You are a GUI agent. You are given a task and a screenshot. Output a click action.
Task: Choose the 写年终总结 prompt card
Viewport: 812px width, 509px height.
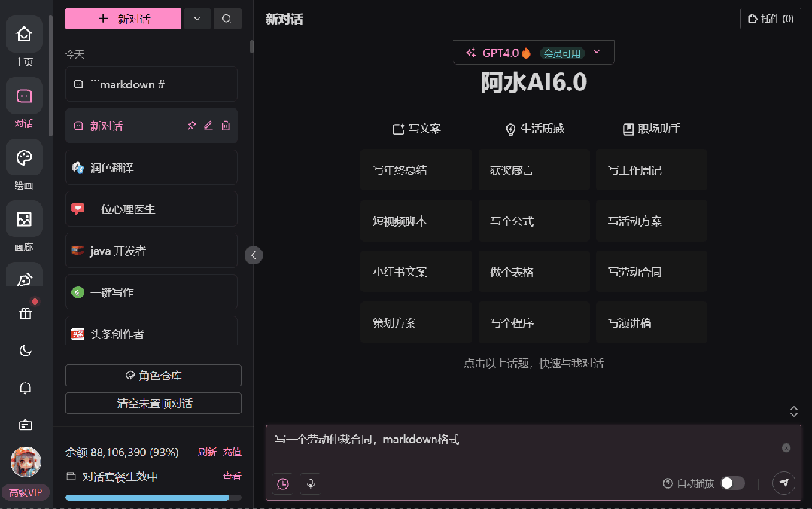(416, 170)
